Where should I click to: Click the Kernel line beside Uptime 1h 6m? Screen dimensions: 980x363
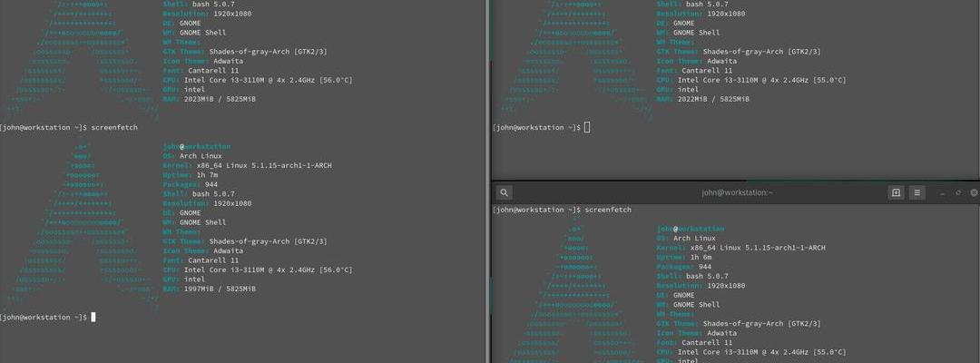741,248
